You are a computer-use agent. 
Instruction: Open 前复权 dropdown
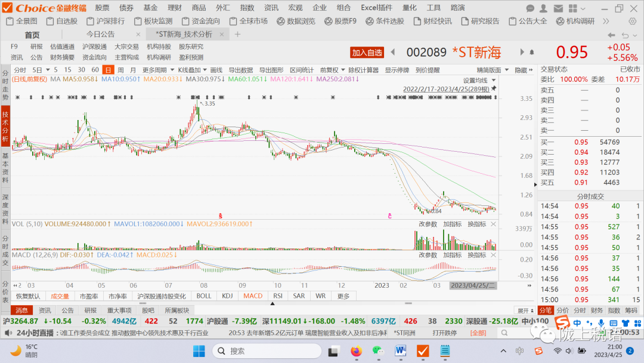click(332, 70)
